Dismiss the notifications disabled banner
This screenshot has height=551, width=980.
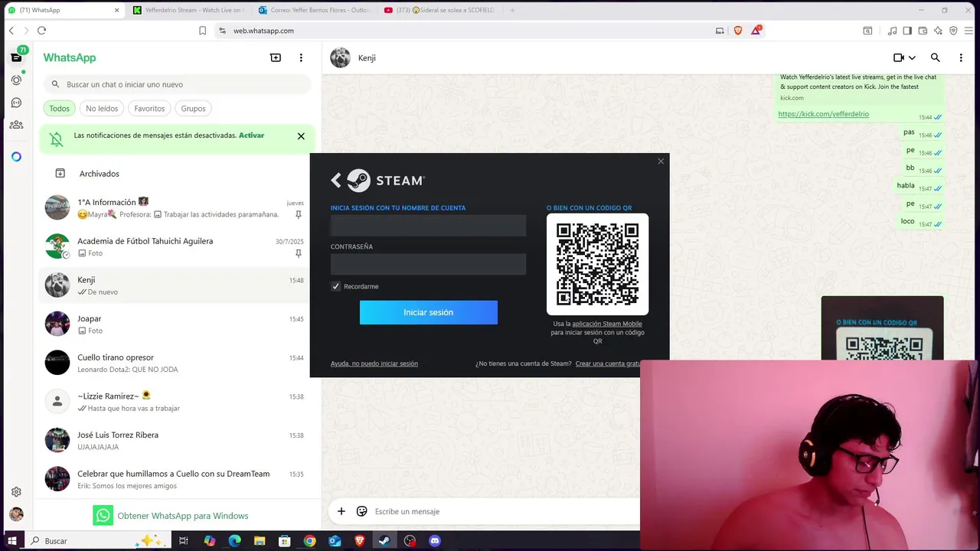coord(301,136)
